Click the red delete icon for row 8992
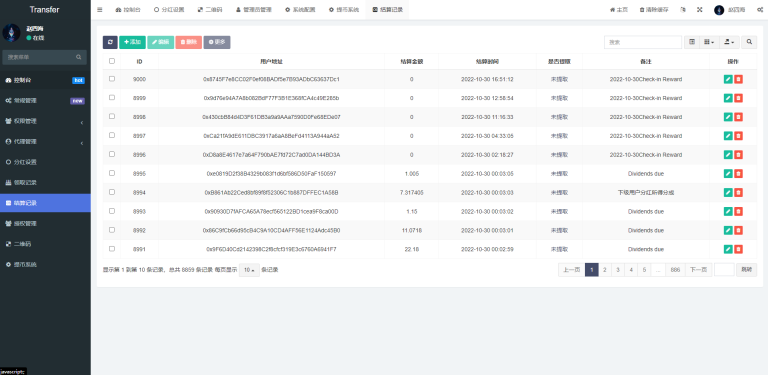Screen dimensions: 768x375 (739, 230)
